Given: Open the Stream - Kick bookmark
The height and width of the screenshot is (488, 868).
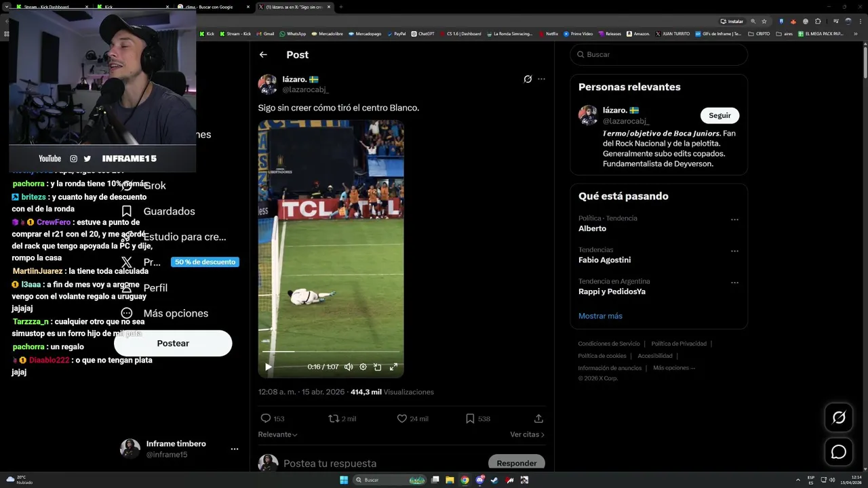Looking at the screenshot, I should [235, 33].
